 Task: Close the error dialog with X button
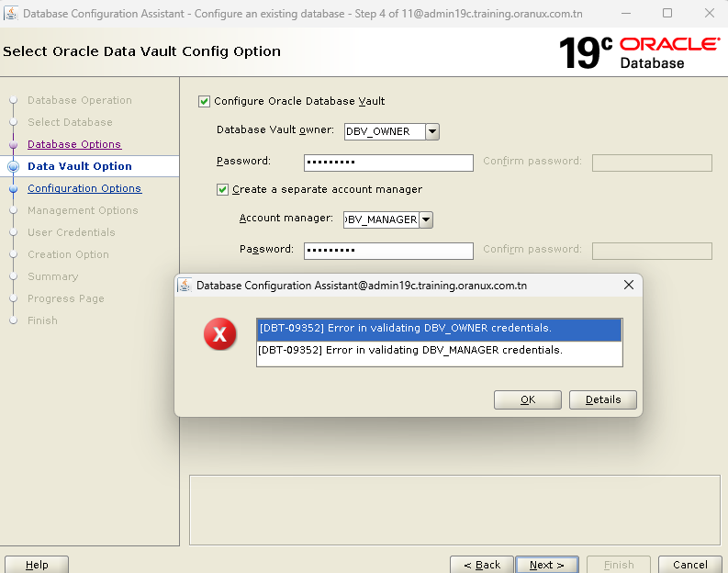point(629,286)
